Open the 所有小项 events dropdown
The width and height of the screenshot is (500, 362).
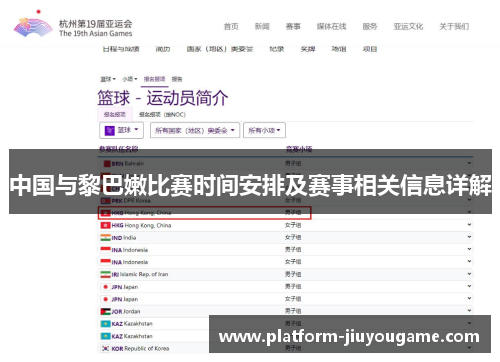[x=264, y=130]
